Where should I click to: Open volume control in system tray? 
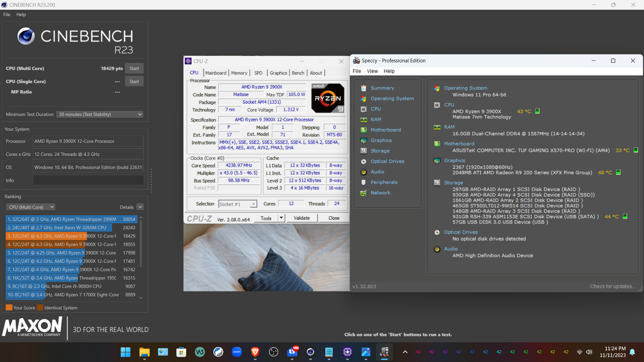tap(589, 352)
